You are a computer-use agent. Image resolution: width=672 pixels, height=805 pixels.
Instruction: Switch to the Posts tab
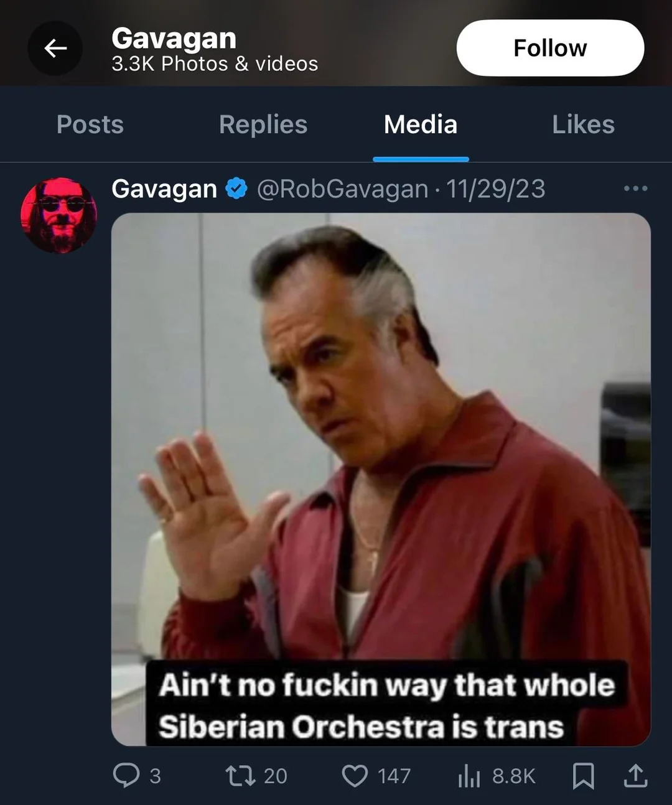(90, 124)
